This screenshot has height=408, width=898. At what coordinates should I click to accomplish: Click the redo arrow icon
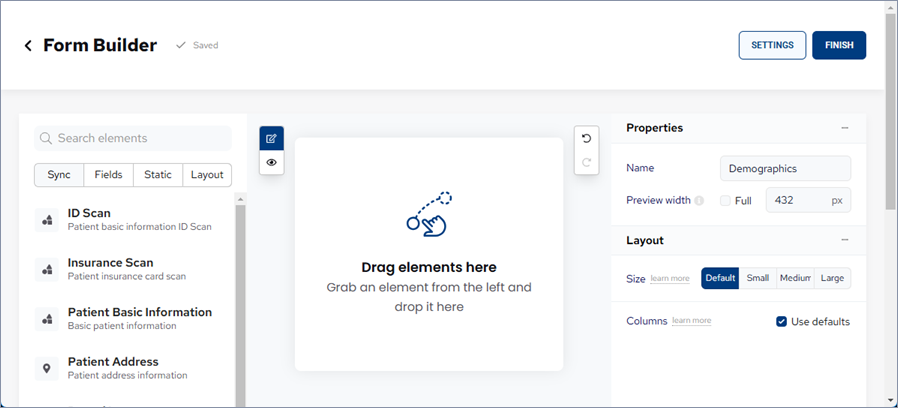[x=586, y=162]
